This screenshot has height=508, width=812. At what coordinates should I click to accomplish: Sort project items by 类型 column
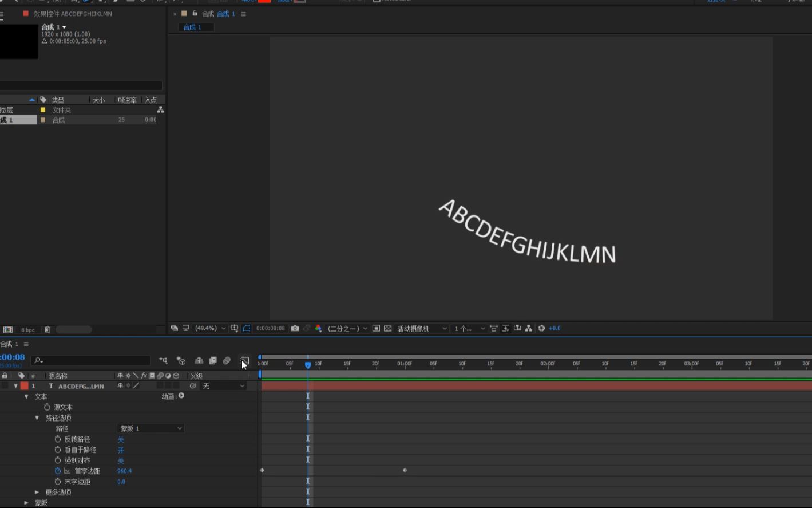click(x=58, y=100)
